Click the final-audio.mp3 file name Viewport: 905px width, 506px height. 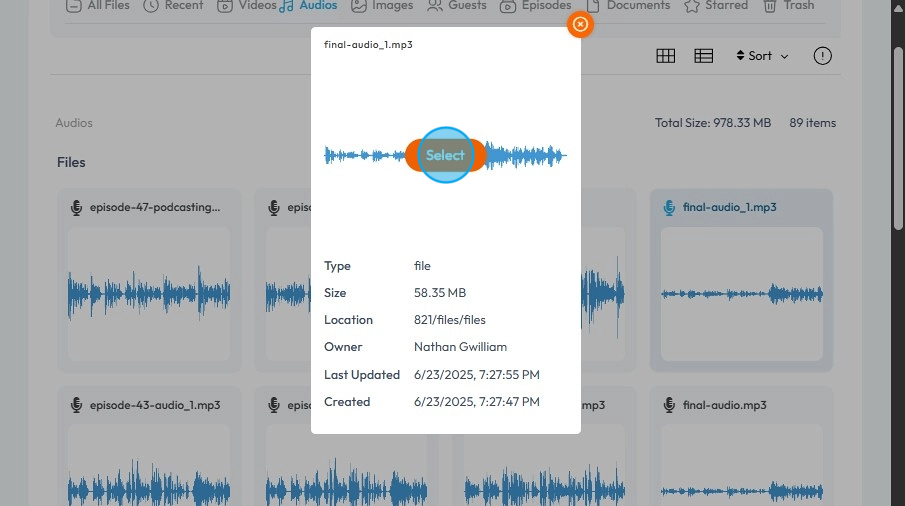pos(724,405)
